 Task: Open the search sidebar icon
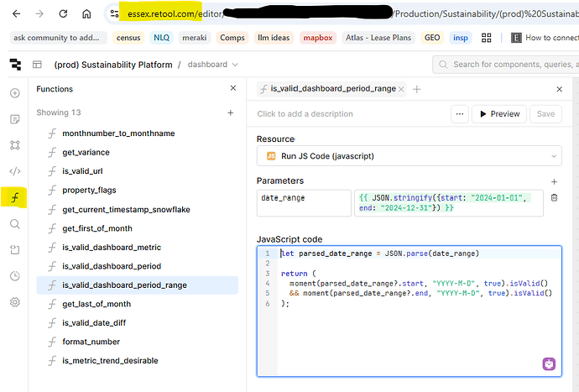(x=15, y=224)
